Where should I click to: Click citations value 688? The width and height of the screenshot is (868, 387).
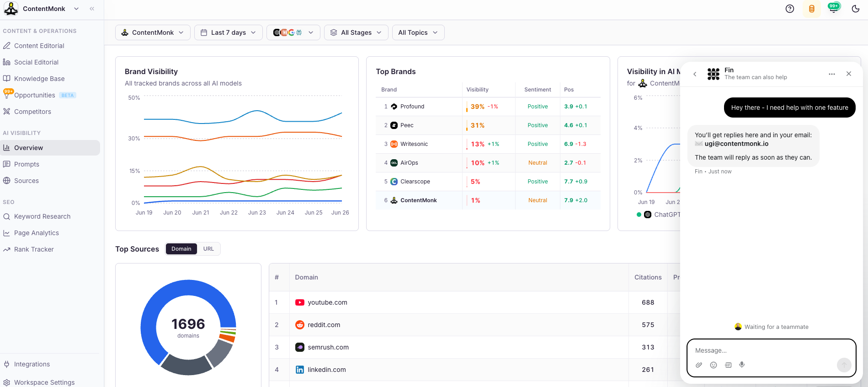pos(648,302)
